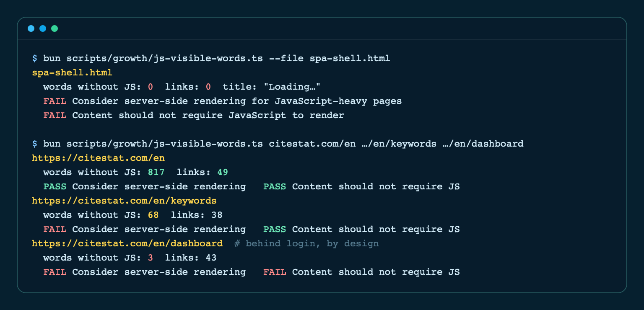The width and height of the screenshot is (644, 310).
Task: Click the word count 68
Action: [x=153, y=215]
